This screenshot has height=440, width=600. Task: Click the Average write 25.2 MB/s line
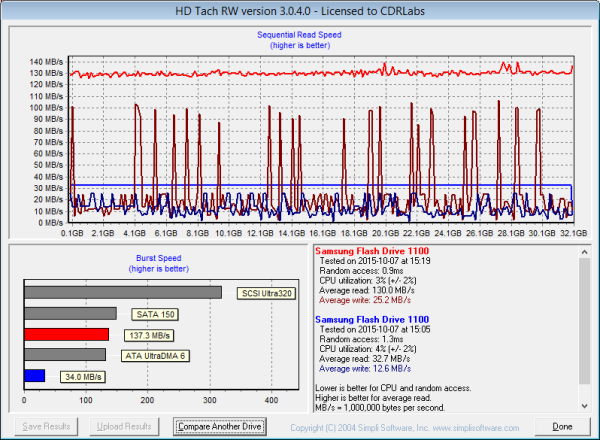(364, 298)
